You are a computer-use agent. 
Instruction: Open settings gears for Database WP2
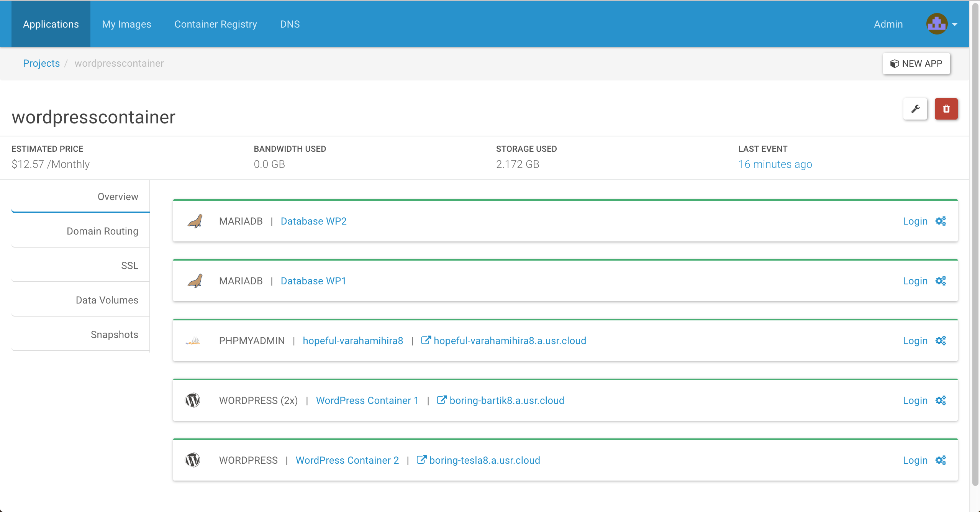(941, 221)
